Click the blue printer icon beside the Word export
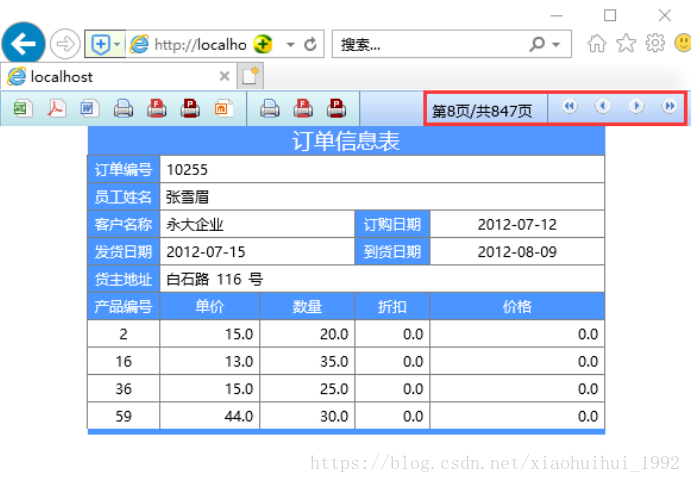The image size is (691, 483). click(x=123, y=108)
